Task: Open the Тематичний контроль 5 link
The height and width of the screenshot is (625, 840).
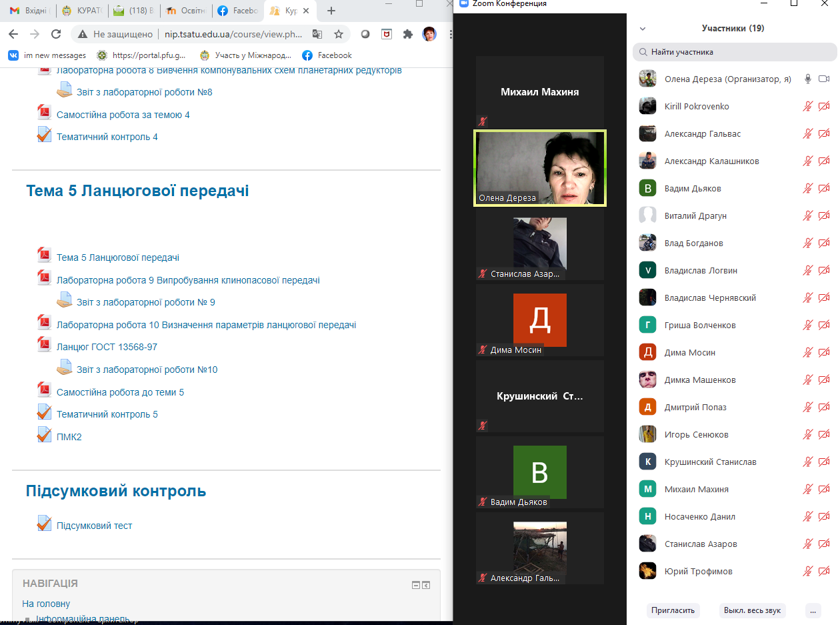Action: coord(107,414)
